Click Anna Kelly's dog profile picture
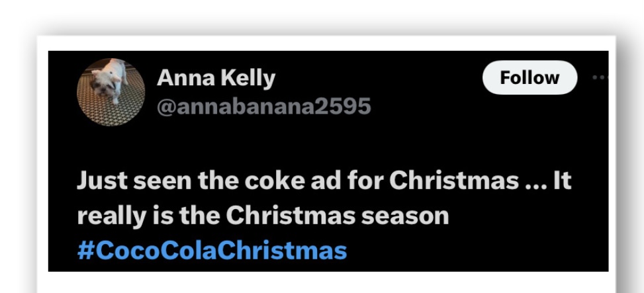This screenshot has width=644, height=293. (x=111, y=91)
